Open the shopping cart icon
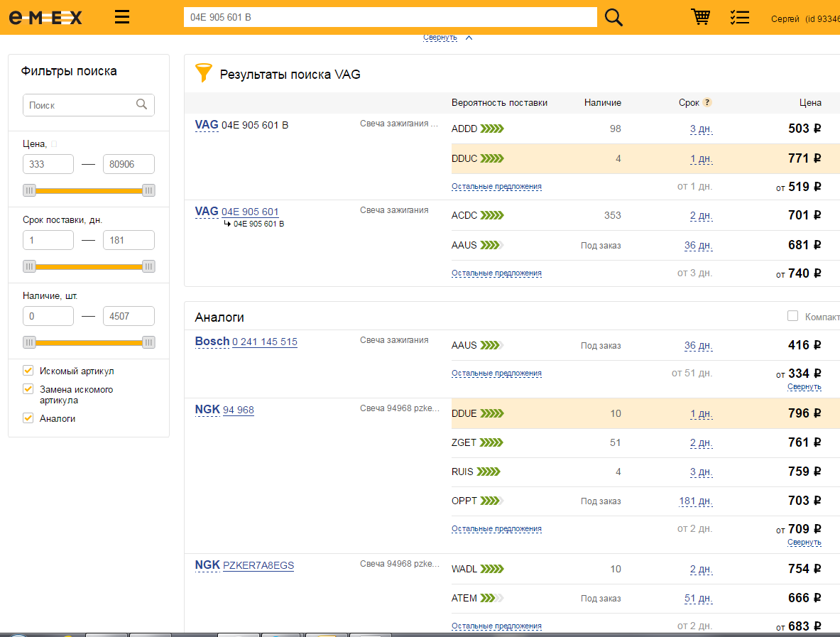 coord(700,17)
